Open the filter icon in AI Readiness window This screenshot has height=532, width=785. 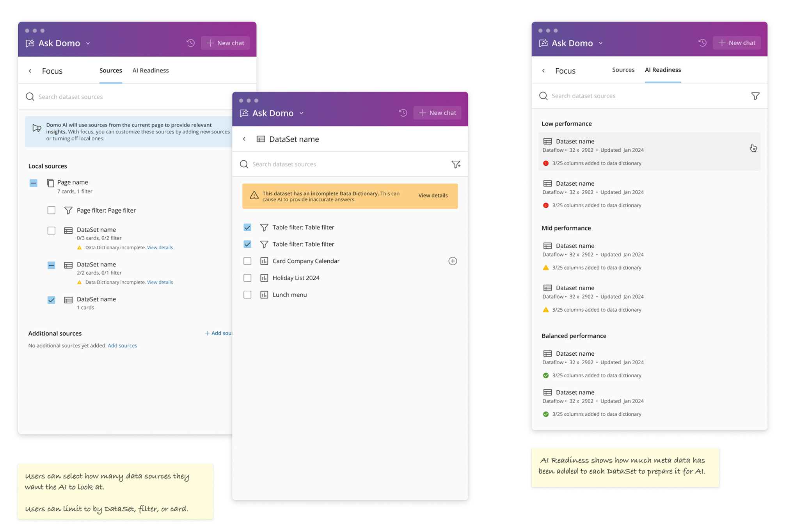coord(755,96)
